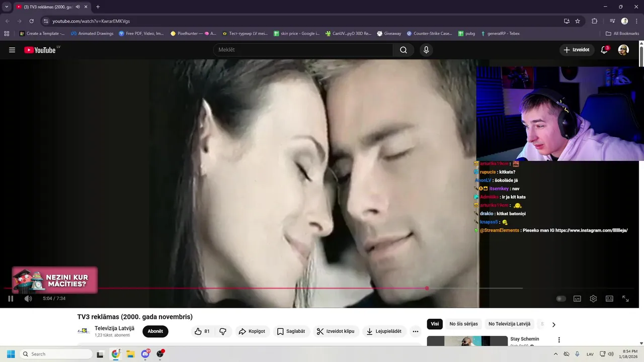Subscribe with the Abonēt button

(x=155, y=331)
